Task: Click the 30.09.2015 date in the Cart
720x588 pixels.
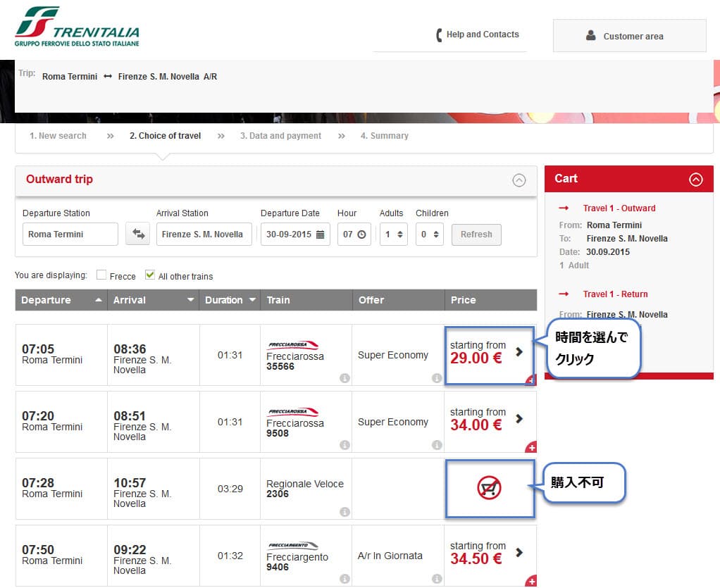Action: coord(608,252)
